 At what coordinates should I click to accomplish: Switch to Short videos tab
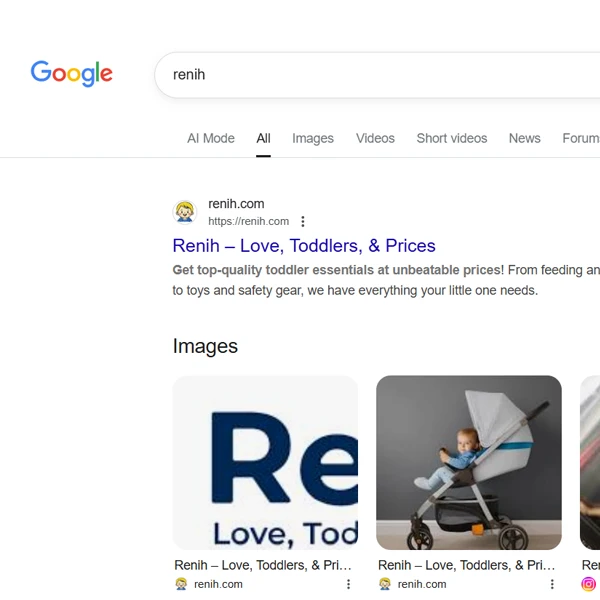point(452,138)
